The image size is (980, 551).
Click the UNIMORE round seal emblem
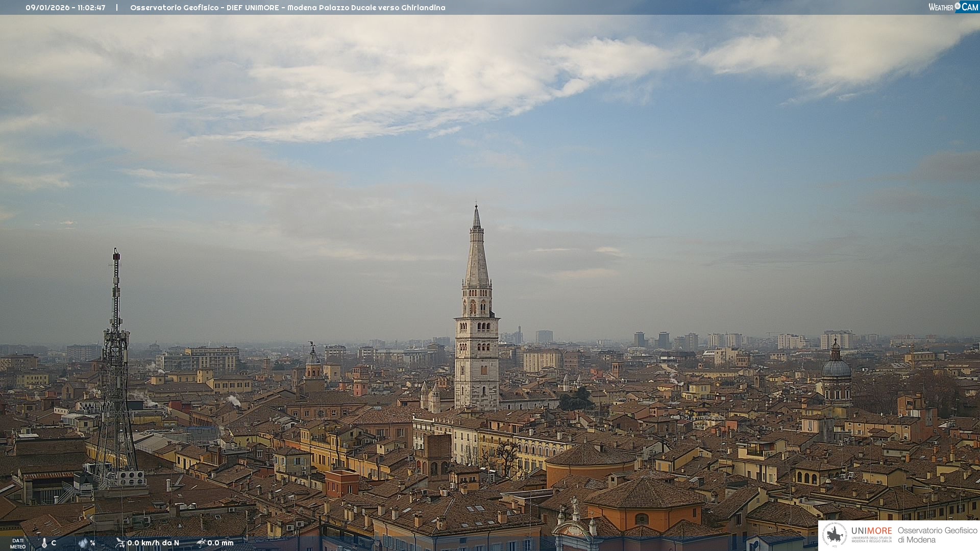point(835,535)
